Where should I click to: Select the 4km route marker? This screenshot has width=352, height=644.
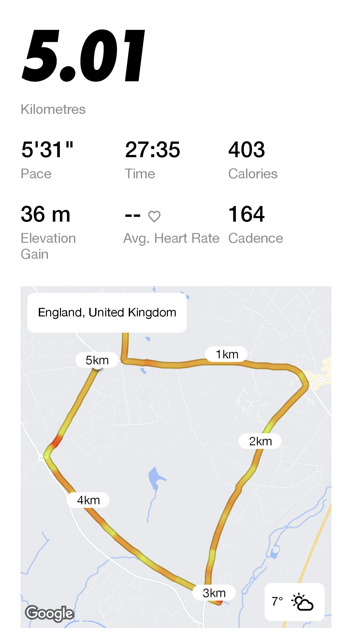[88, 500]
